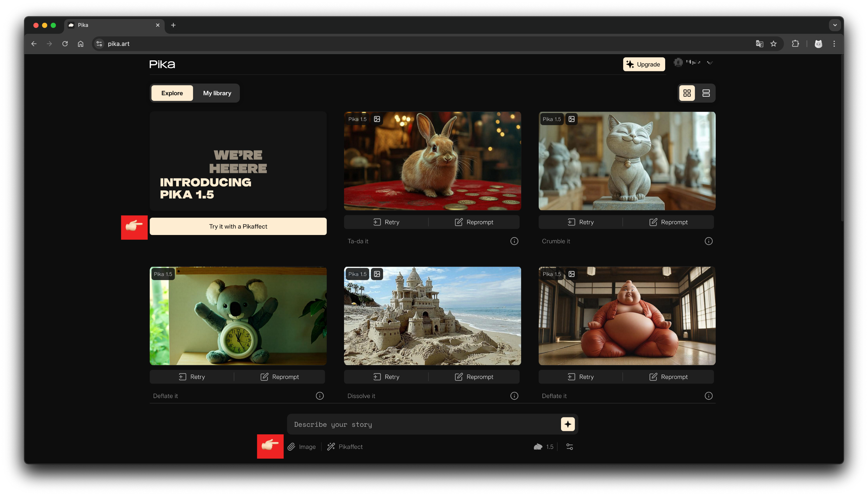Expand the user account dropdown
Image resolution: width=868 pixels, height=496 pixels.
709,63
